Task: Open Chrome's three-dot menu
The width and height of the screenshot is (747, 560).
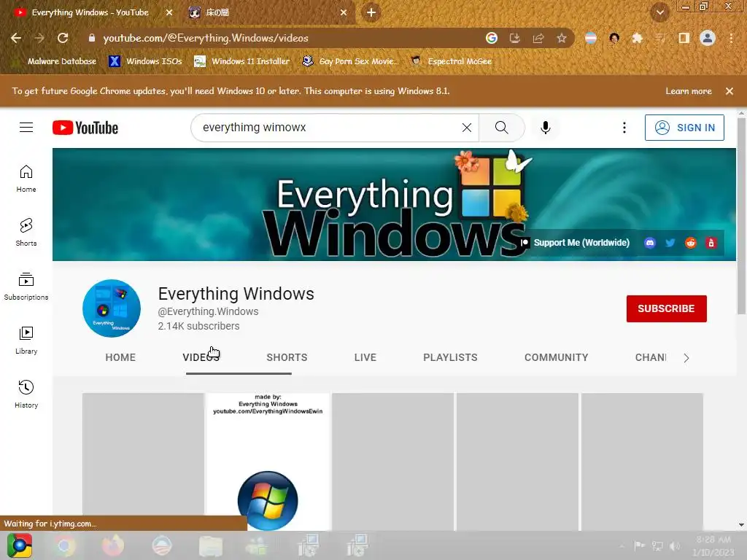Action: click(731, 38)
